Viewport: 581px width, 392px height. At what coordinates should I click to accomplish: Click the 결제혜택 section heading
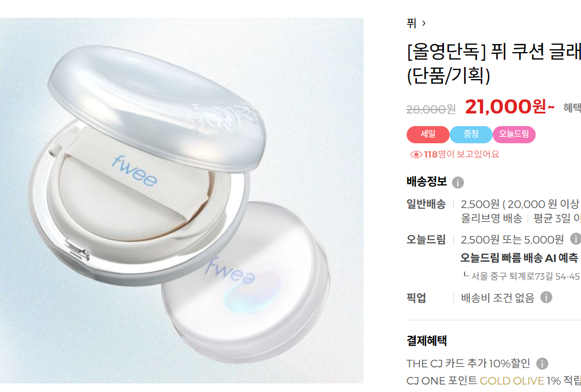427,340
